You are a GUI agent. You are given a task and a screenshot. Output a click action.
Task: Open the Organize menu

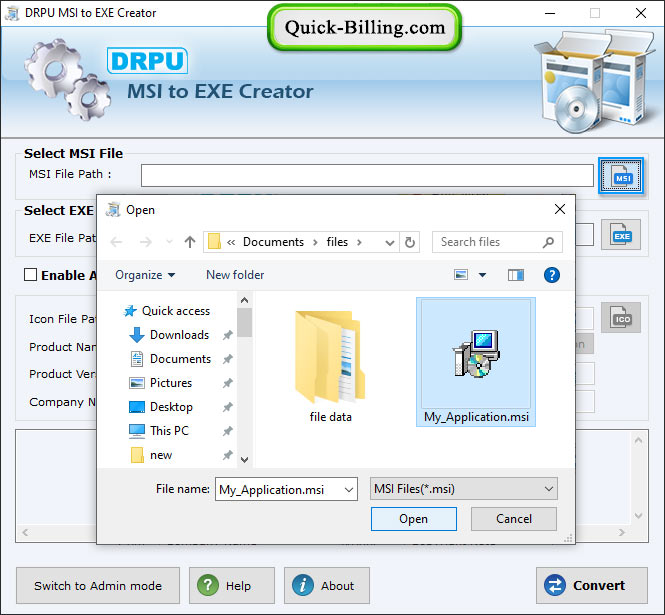[145, 275]
